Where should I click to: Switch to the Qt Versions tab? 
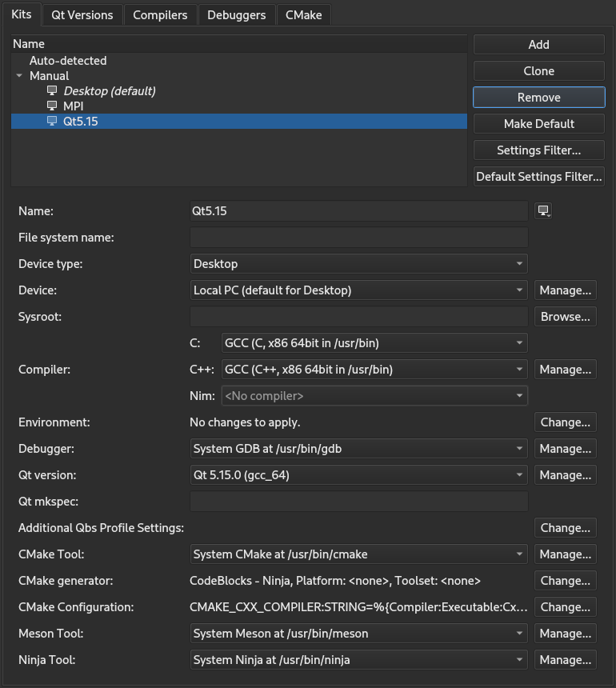(x=82, y=14)
